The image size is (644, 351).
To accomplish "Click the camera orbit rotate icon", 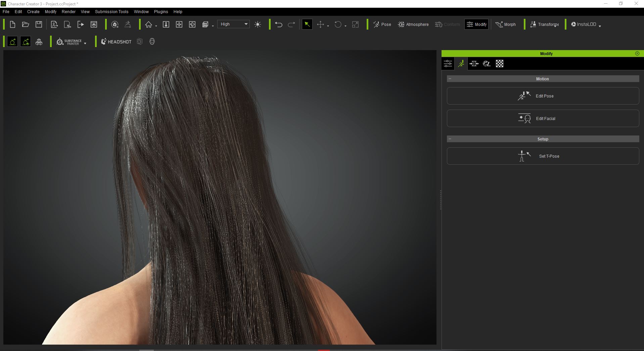I will tap(192, 24).
